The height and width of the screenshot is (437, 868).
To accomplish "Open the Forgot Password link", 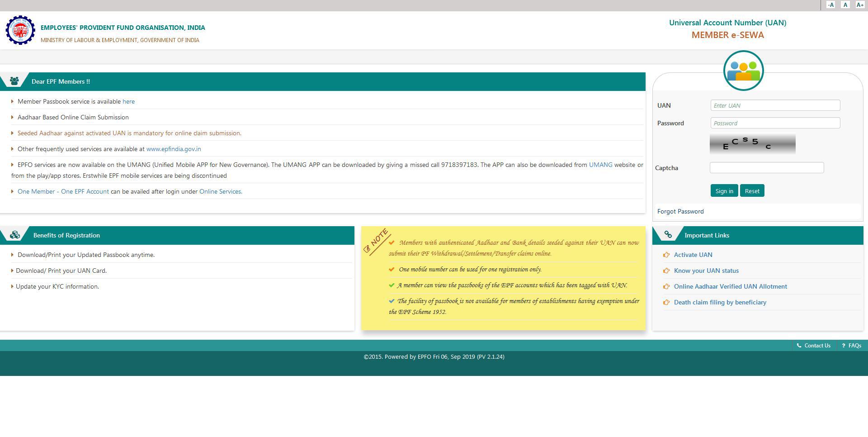I will (x=680, y=211).
